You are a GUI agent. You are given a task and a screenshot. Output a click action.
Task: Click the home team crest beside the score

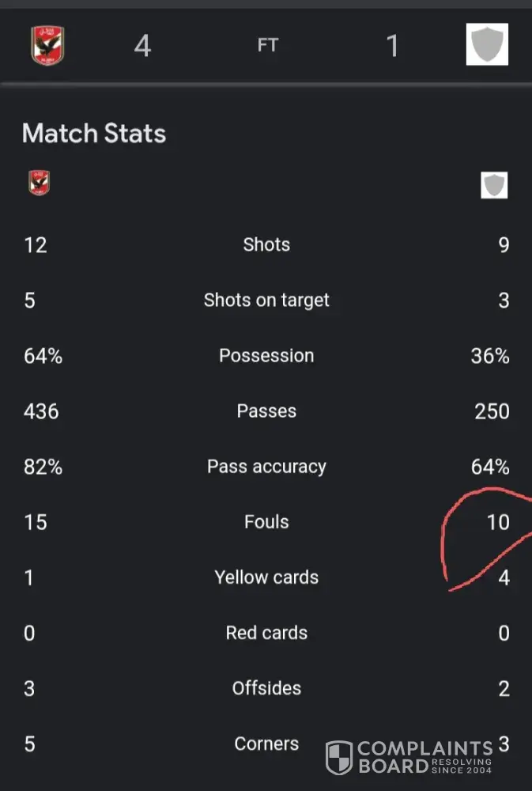tap(47, 45)
